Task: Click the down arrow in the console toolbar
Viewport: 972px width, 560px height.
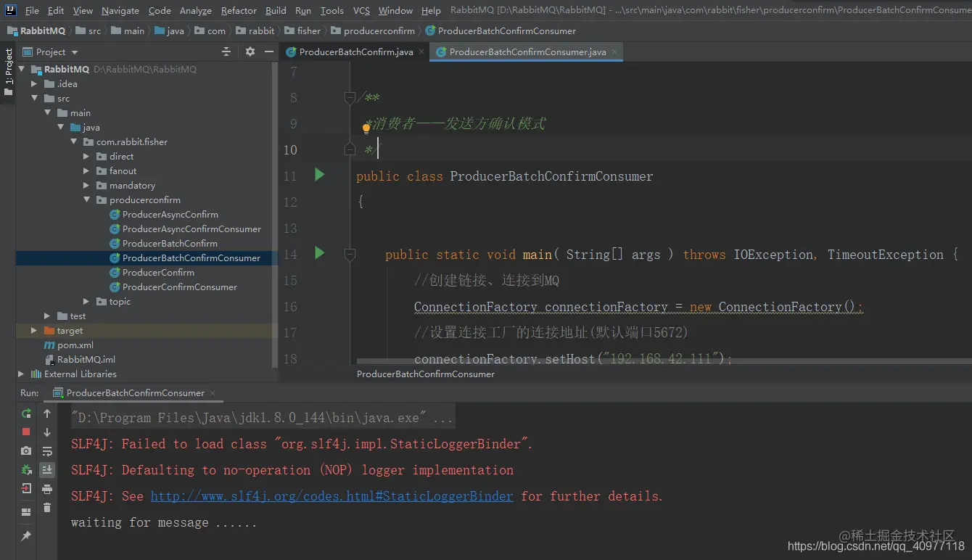Action: (47, 432)
